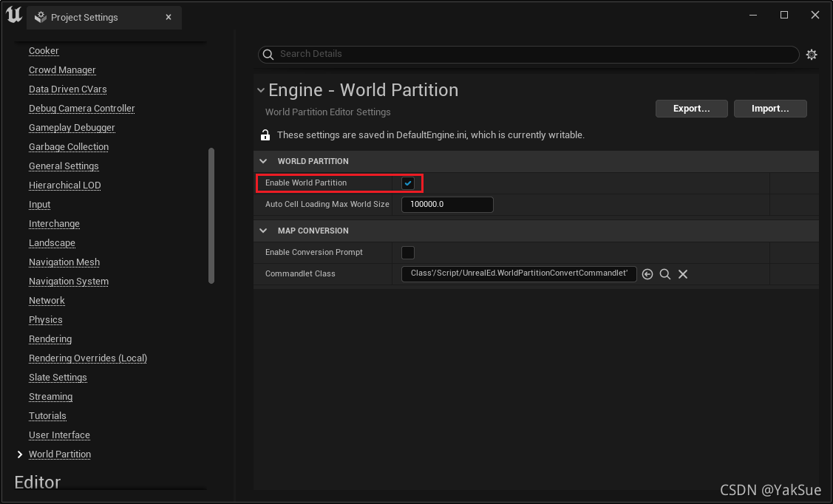Switch to the Project Settings tab
Screen dimensions: 833x504
coord(103,18)
